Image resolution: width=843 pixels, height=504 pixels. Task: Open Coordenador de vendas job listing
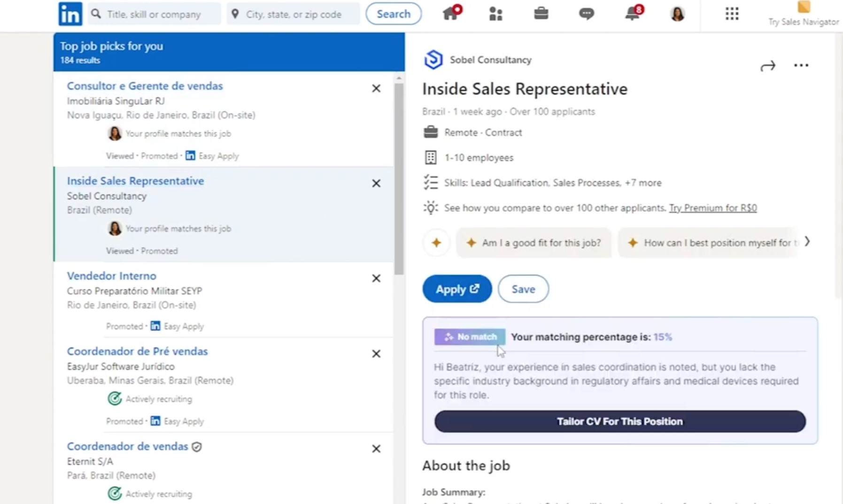(x=127, y=446)
